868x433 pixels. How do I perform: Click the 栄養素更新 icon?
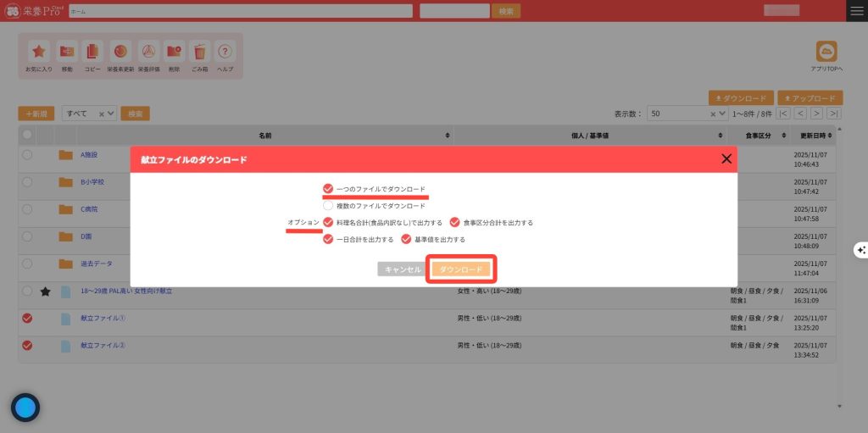tap(120, 51)
